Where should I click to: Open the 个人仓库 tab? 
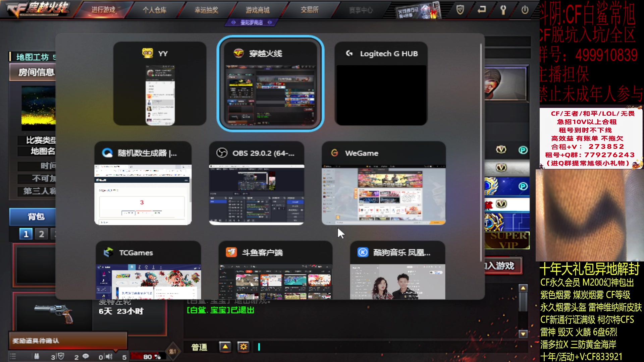pyautogui.click(x=155, y=10)
